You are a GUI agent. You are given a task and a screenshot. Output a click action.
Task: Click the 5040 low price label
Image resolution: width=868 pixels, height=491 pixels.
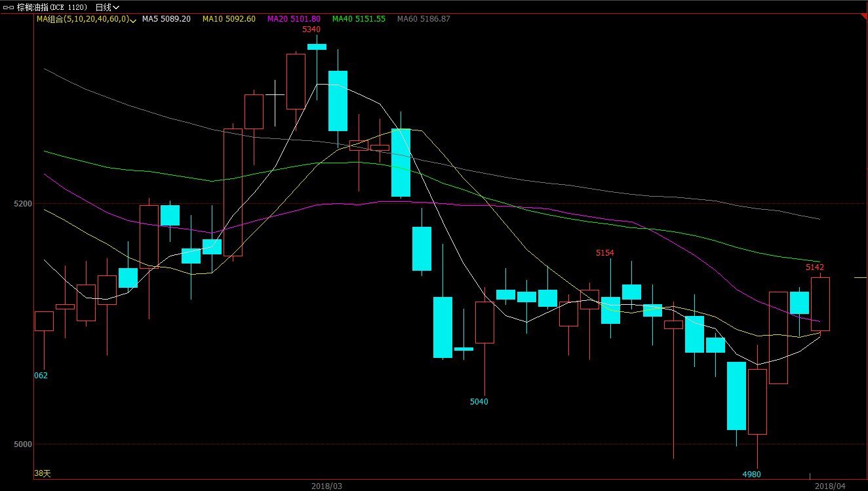479,402
